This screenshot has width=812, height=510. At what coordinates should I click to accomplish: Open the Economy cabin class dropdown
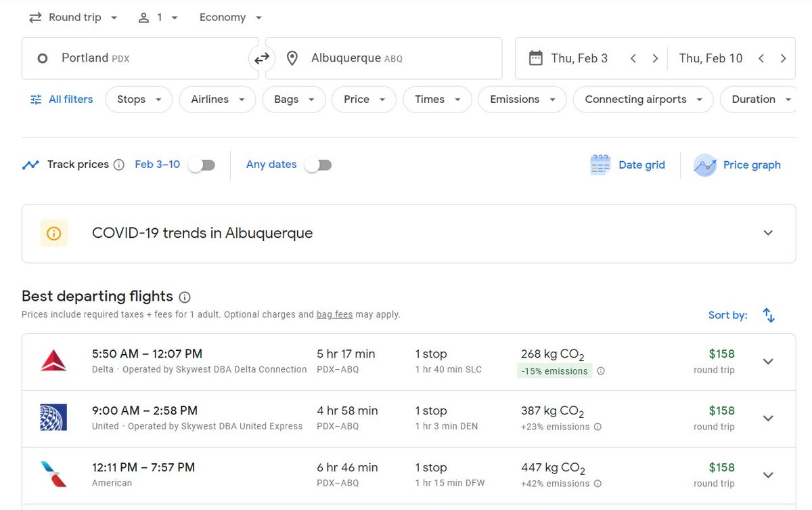coord(230,17)
